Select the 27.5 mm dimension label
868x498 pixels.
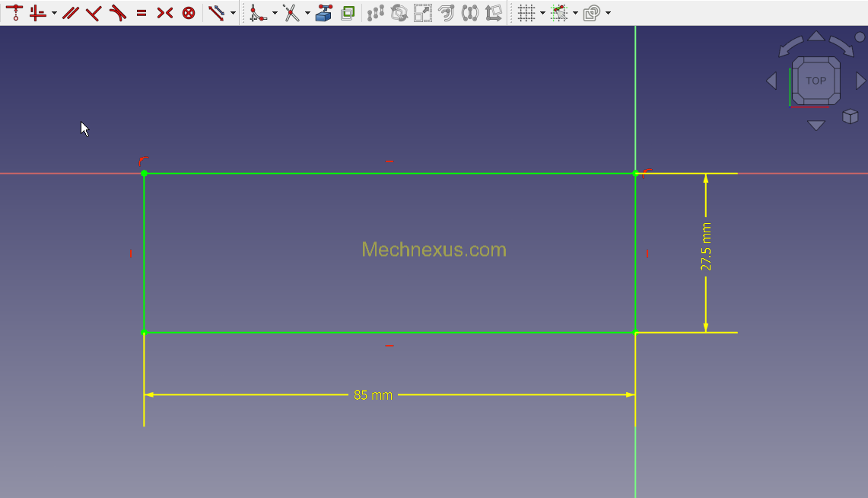(x=706, y=247)
